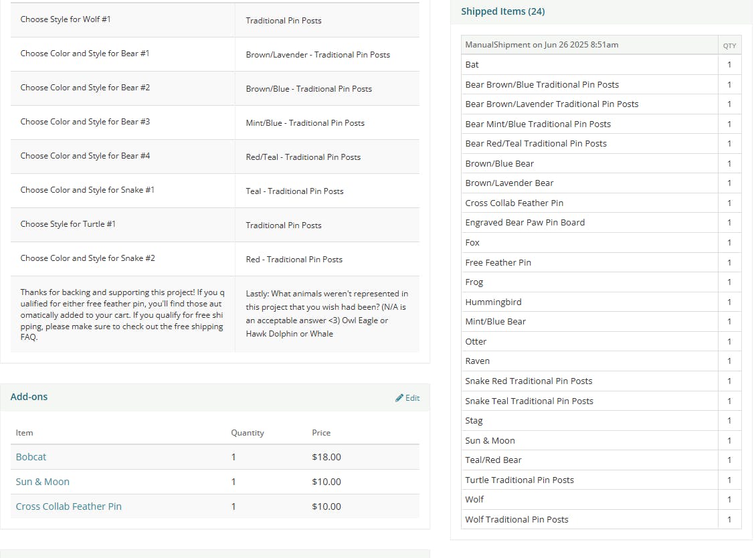The width and height of the screenshot is (756, 558).
Task: Open the Sun & Moon add-on link
Action: [x=42, y=482]
